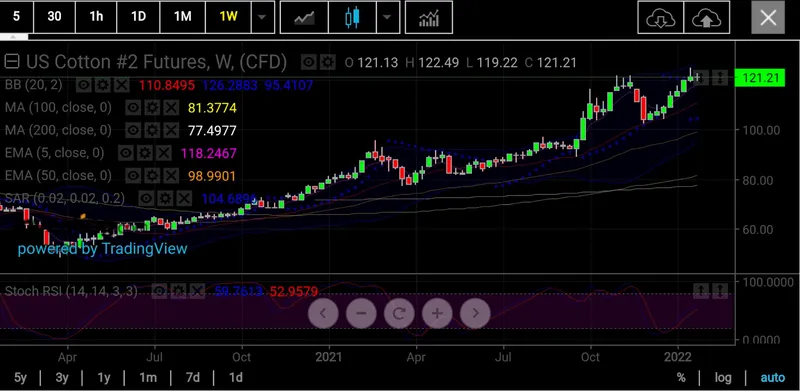Click the load chart cloud download icon
This screenshot has height=391, width=800.
(x=661, y=17)
